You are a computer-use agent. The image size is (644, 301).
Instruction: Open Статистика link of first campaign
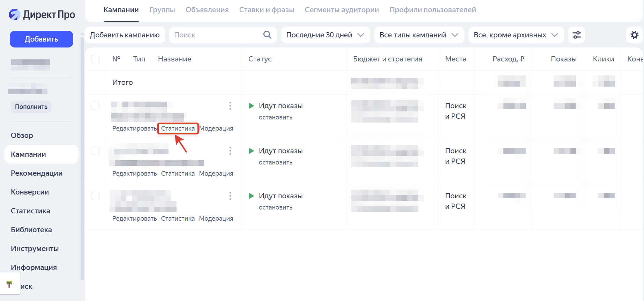coord(178,129)
